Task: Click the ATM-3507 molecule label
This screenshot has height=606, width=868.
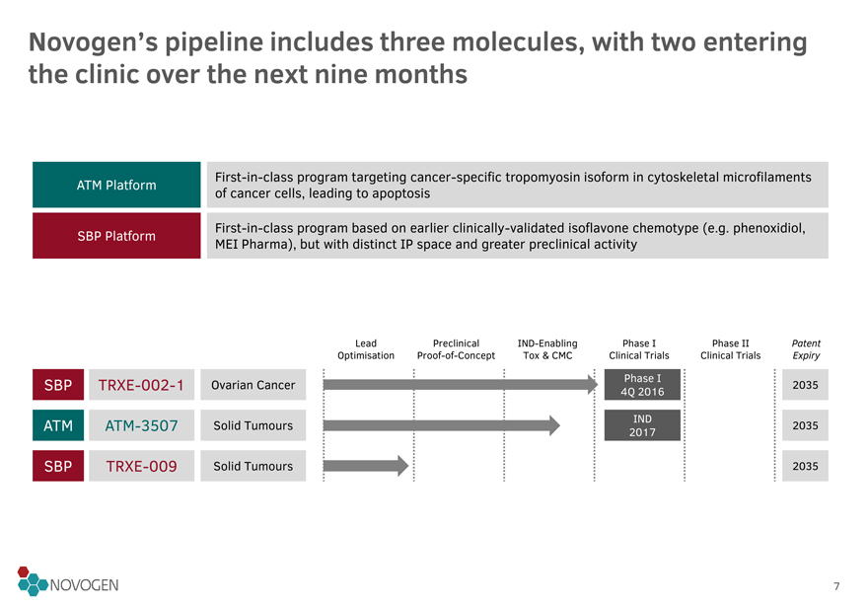Action: click(x=141, y=425)
